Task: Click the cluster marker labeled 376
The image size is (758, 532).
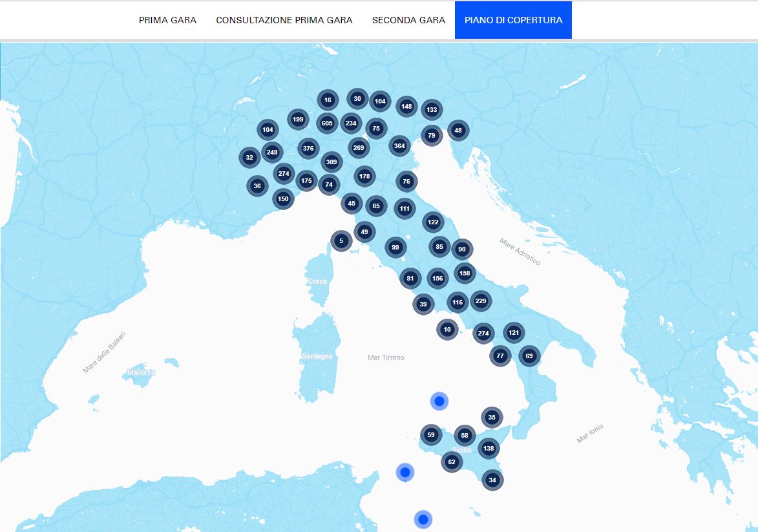Action: pyautogui.click(x=308, y=148)
